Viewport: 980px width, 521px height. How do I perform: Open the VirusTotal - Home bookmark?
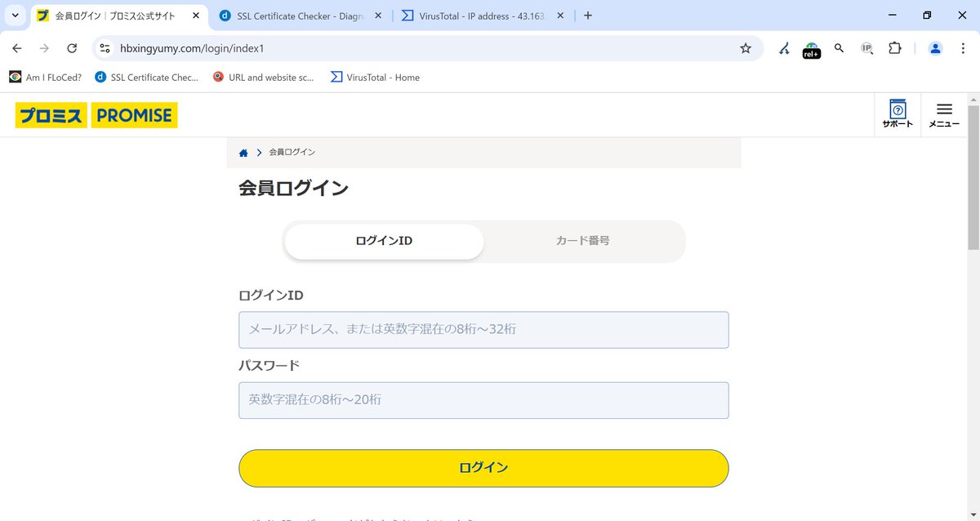pos(376,78)
